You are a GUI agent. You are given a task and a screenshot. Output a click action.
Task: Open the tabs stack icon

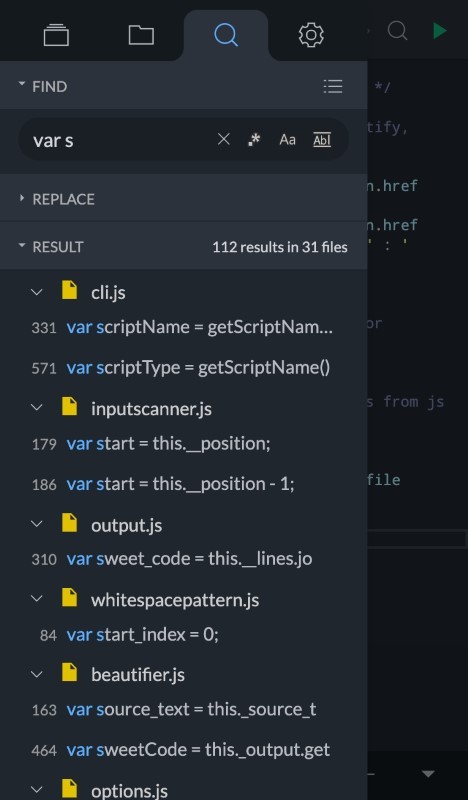(56, 35)
